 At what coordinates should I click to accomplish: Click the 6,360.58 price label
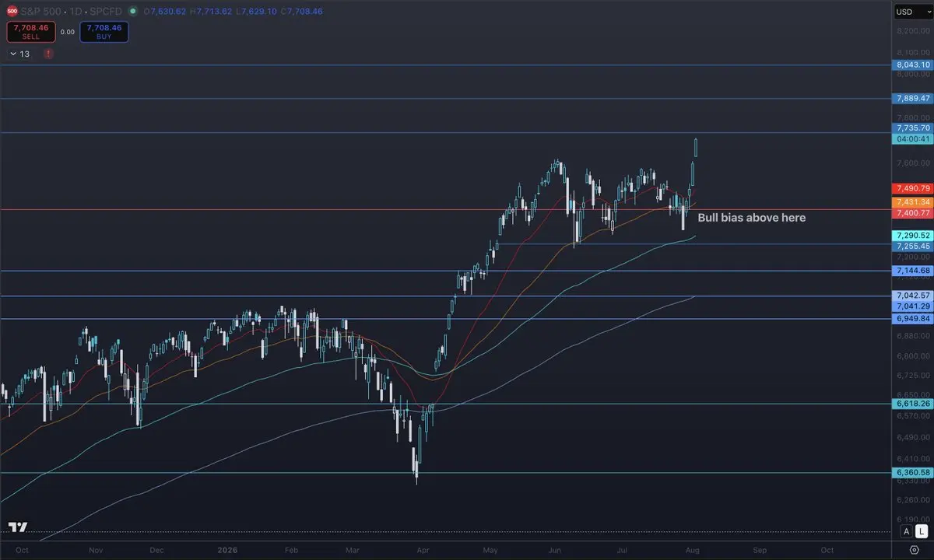[913, 472]
